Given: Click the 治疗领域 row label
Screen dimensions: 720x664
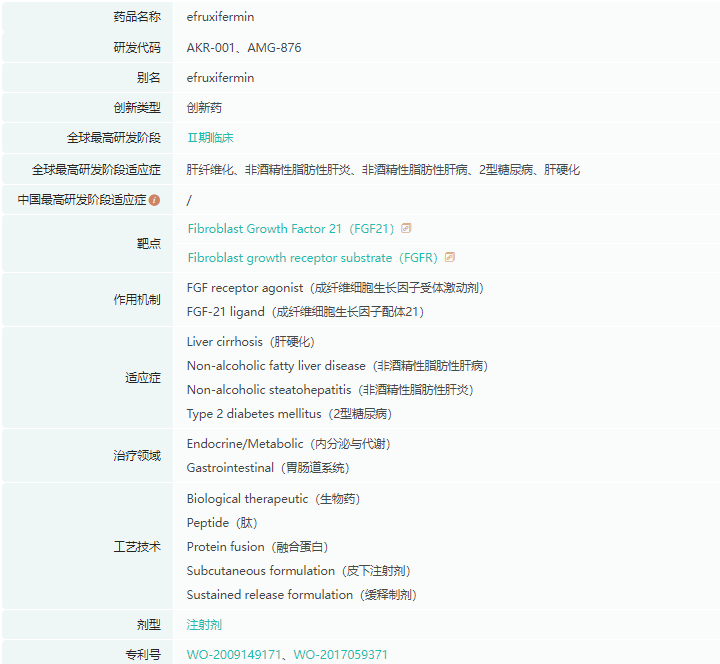Looking at the screenshot, I should point(137,456).
